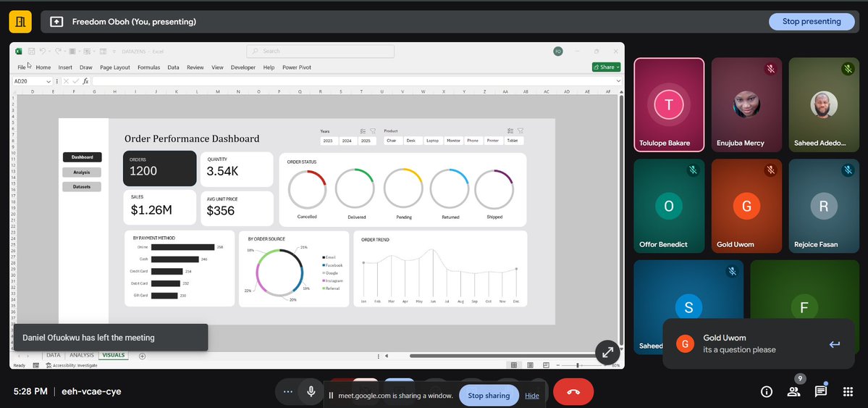Open the View ribbon tab
The width and height of the screenshot is (868, 408).
218,67
